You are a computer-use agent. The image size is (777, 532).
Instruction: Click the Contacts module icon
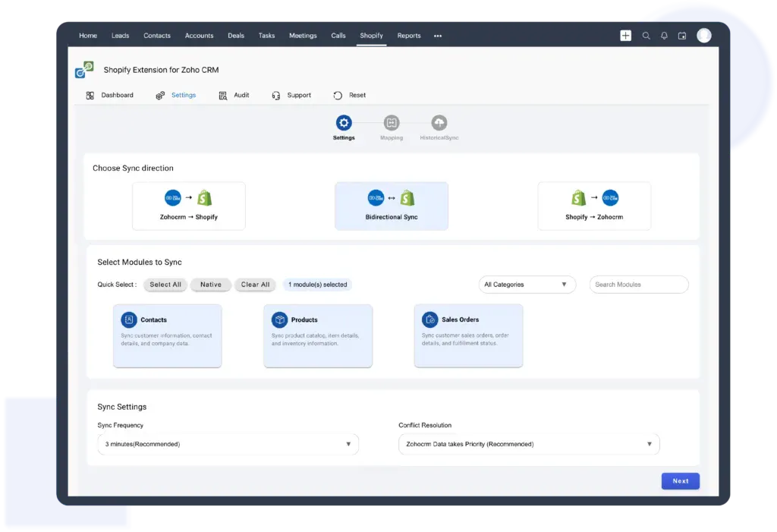click(129, 320)
